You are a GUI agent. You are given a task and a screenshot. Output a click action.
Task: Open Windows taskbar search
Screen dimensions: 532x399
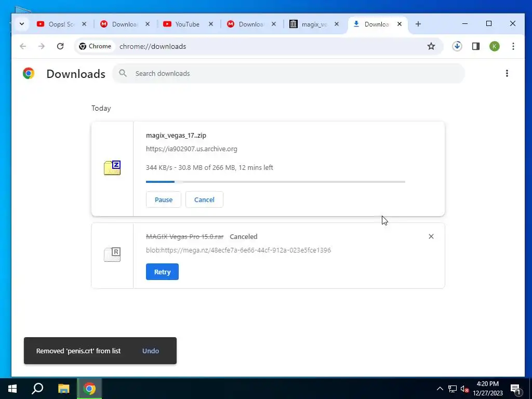pyautogui.click(x=37, y=389)
